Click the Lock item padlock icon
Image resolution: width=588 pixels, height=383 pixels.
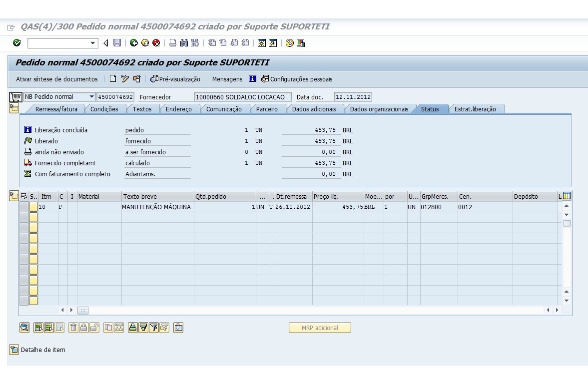coord(84,328)
